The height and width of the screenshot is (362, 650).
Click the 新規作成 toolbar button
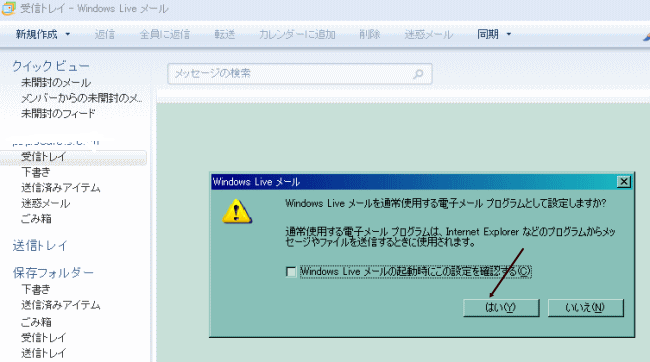pyautogui.click(x=36, y=34)
